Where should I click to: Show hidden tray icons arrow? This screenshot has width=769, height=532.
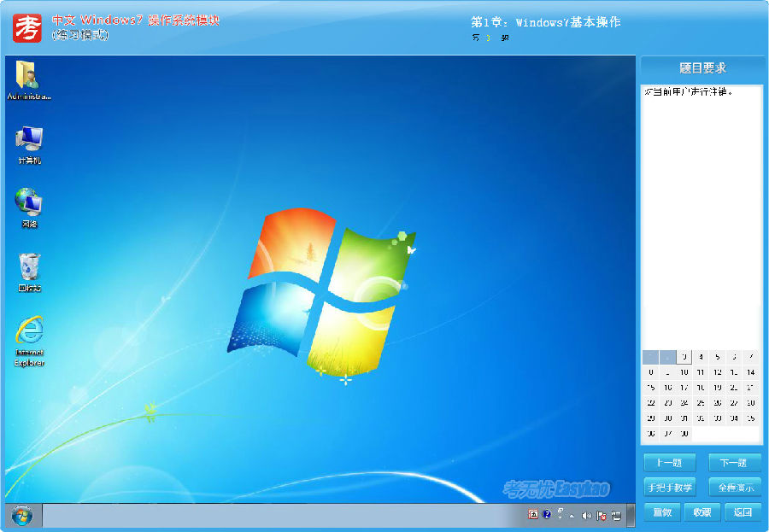pos(572,516)
